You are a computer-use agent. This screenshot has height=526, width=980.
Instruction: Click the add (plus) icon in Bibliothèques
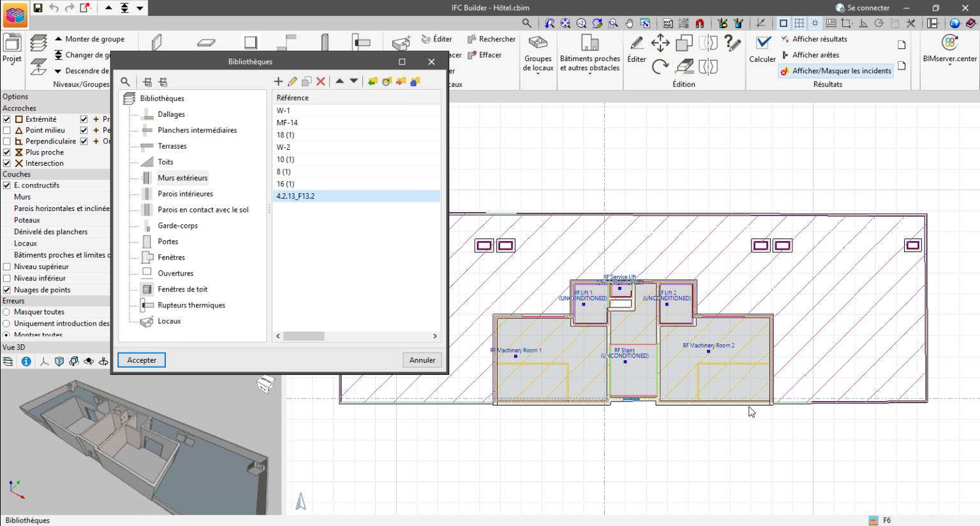coord(278,82)
